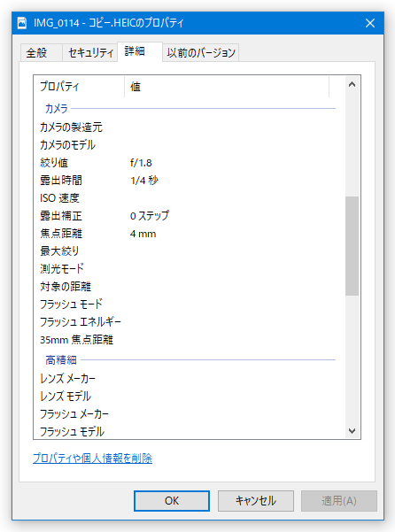Viewport: 395px width, 532px height.
Task: Select the 焦点距離 property above 最大絞り
Action: (61, 233)
